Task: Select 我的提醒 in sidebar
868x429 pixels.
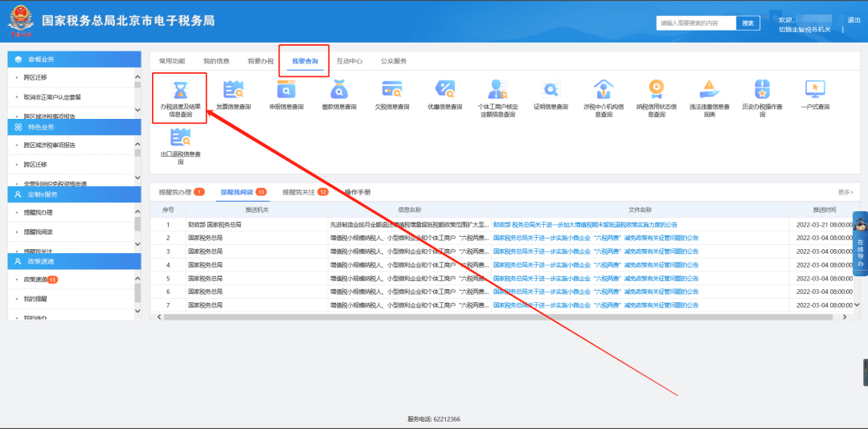Action: point(35,299)
